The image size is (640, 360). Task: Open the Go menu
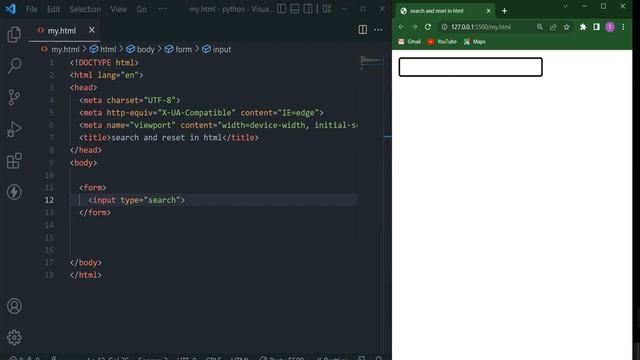pyautogui.click(x=141, y=9)
